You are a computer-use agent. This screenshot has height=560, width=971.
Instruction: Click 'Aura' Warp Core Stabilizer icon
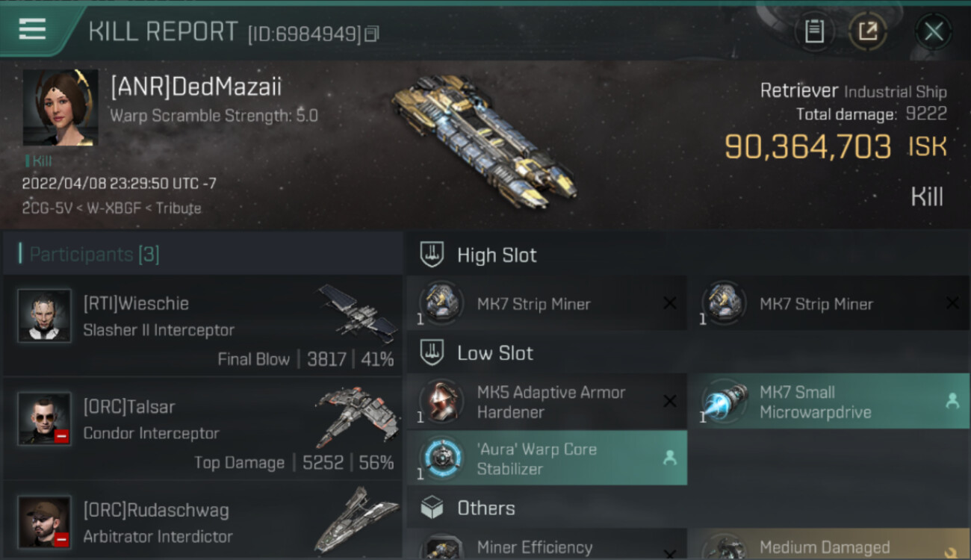click(441, 458)
